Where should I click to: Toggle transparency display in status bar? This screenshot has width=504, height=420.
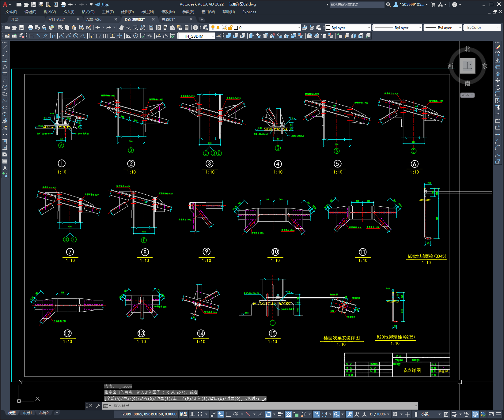(288, 414)
